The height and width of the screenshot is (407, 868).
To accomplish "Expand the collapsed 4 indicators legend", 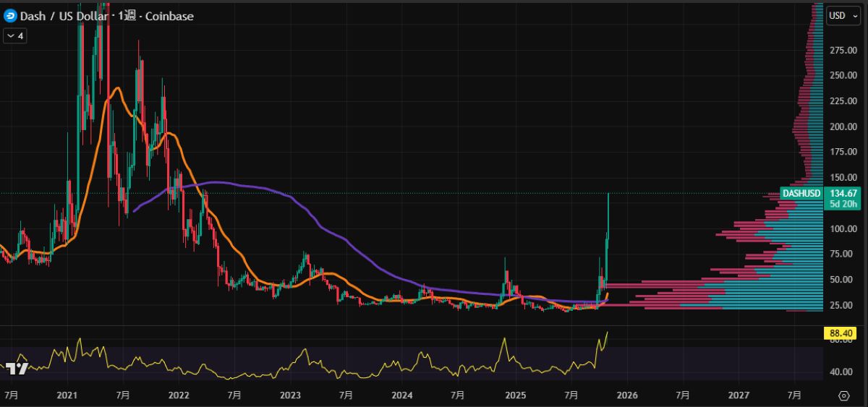I will pyautogui.click(x=15, y=35).
